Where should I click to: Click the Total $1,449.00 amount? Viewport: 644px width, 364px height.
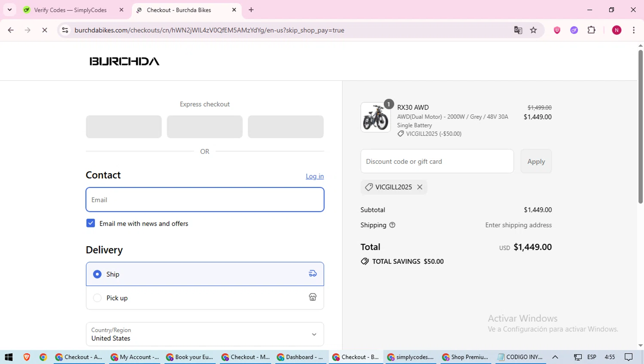point(533,247)
